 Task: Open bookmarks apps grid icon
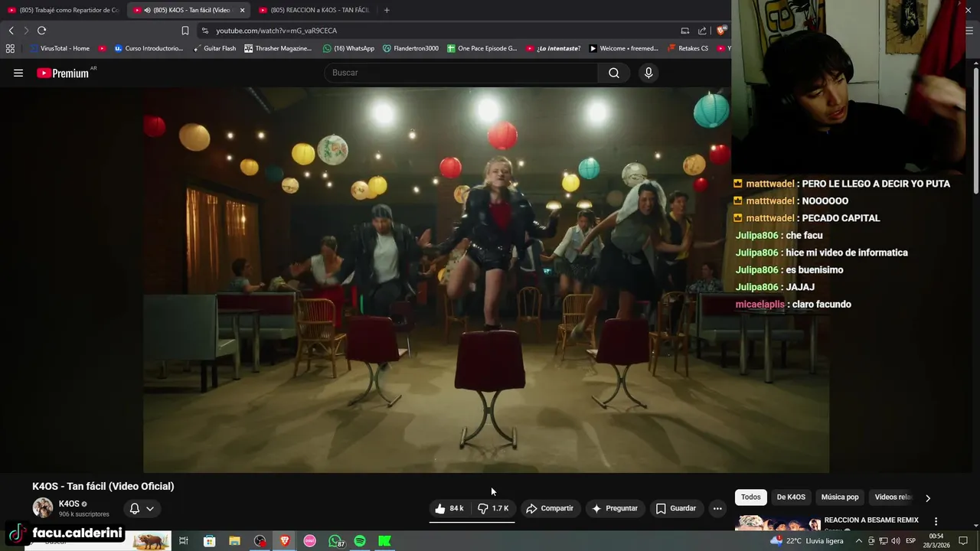[x=10, y=48]
